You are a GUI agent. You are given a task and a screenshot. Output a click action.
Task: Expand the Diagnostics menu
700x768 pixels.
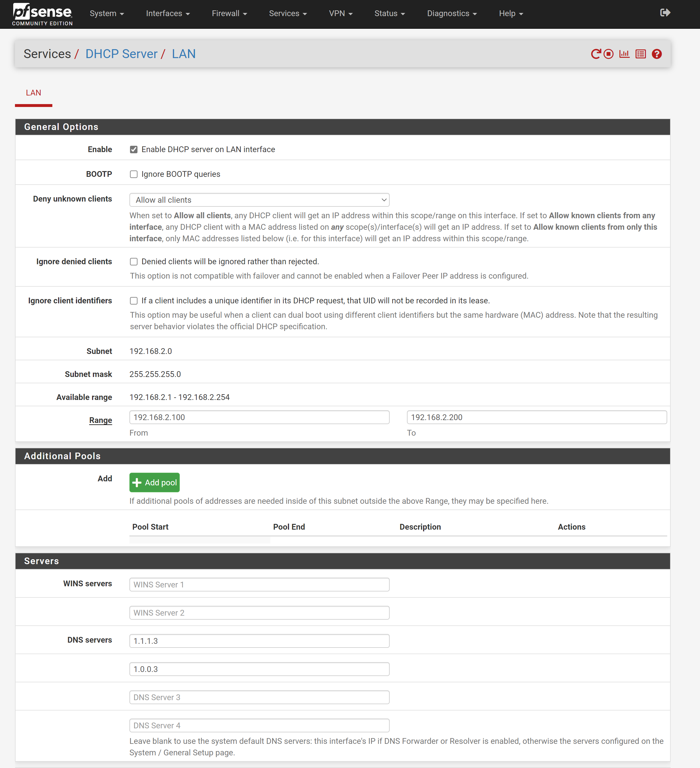coord(452,14)
